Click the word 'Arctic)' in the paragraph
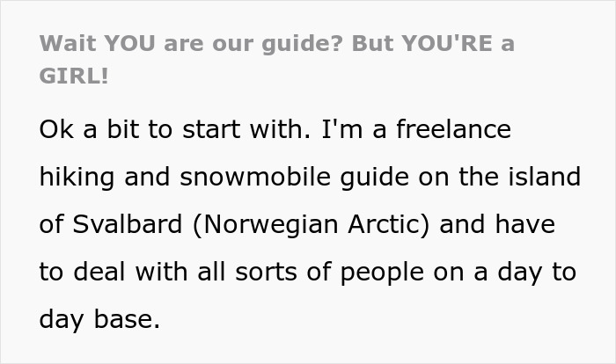Viewport: 616px width, 364px height. point(389,225)
